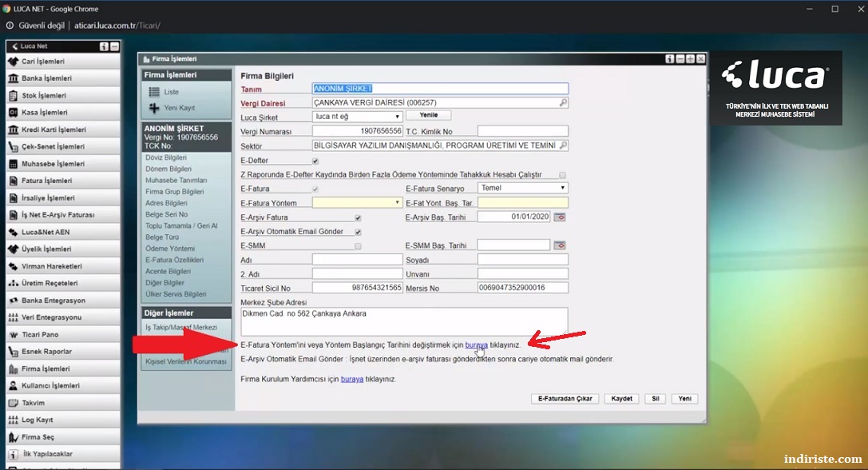Toggle the E-Defter checkbox
Screen dimensions: 868x470
(315, 161)
